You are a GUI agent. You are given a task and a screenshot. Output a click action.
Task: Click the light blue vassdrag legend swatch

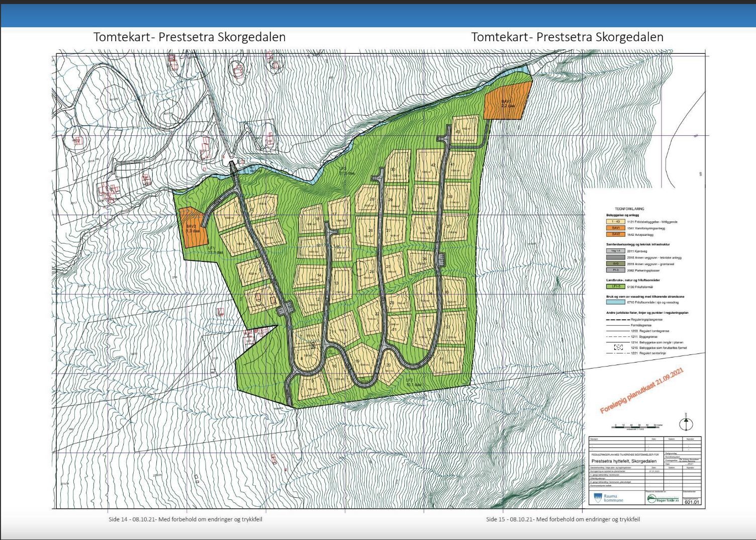[x=615, y=303]
